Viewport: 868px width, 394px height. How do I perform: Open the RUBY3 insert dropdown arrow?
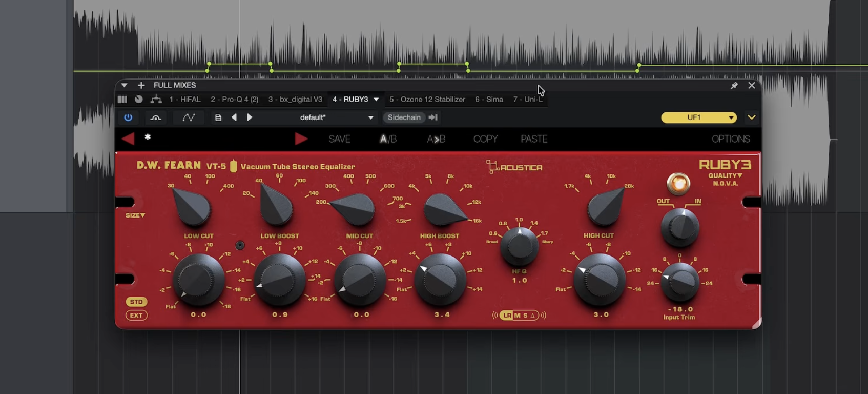point(376,99)
